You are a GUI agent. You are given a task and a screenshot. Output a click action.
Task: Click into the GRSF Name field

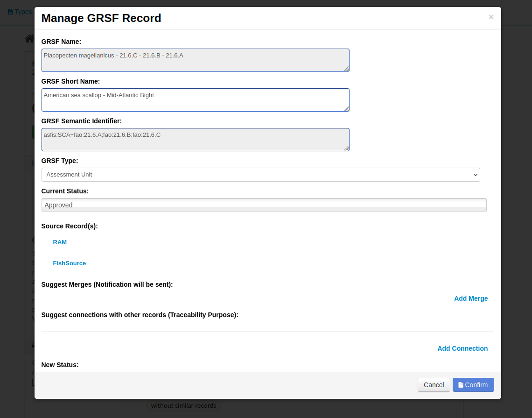click(x=196, y=60)
